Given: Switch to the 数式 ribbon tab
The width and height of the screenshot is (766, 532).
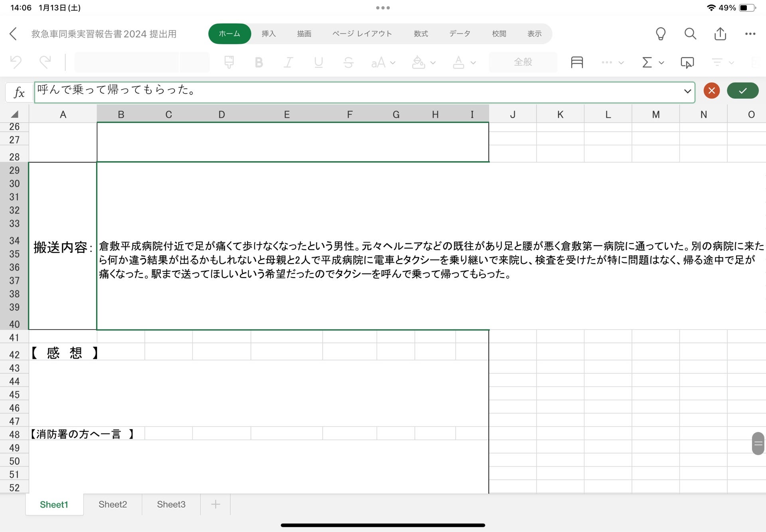Looking at the screenshot, I should coord(421,34).
